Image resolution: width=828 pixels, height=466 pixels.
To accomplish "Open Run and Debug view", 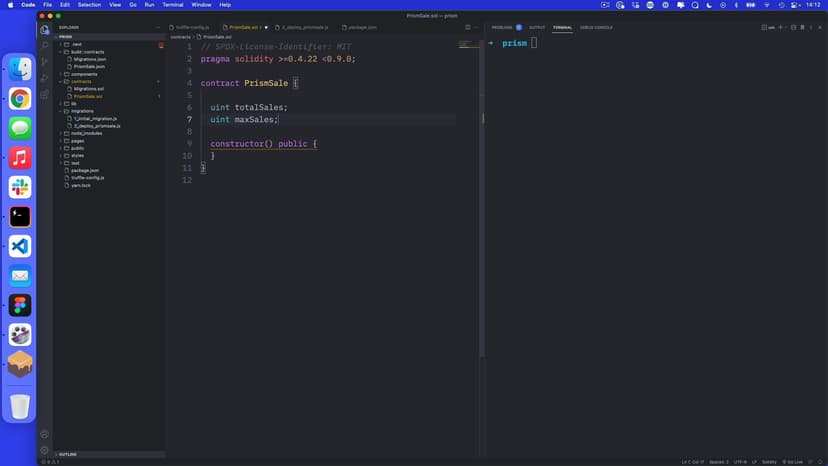I will coord(45,78).
